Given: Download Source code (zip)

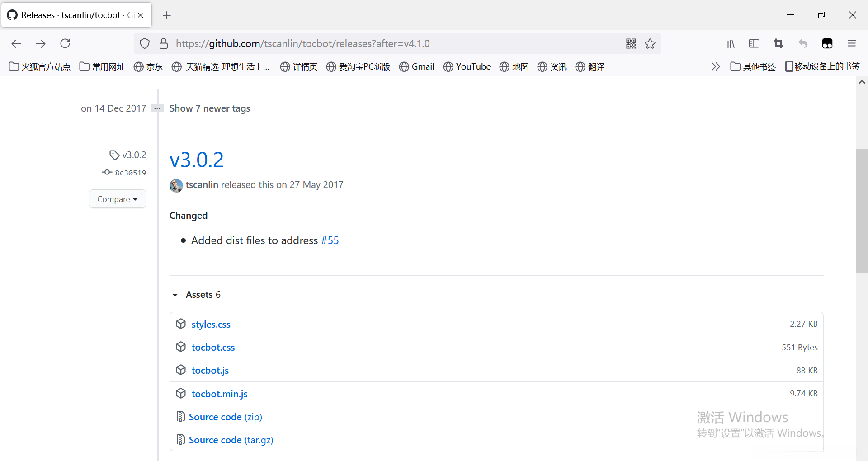Looking at the screenshot, I should 226,417.
